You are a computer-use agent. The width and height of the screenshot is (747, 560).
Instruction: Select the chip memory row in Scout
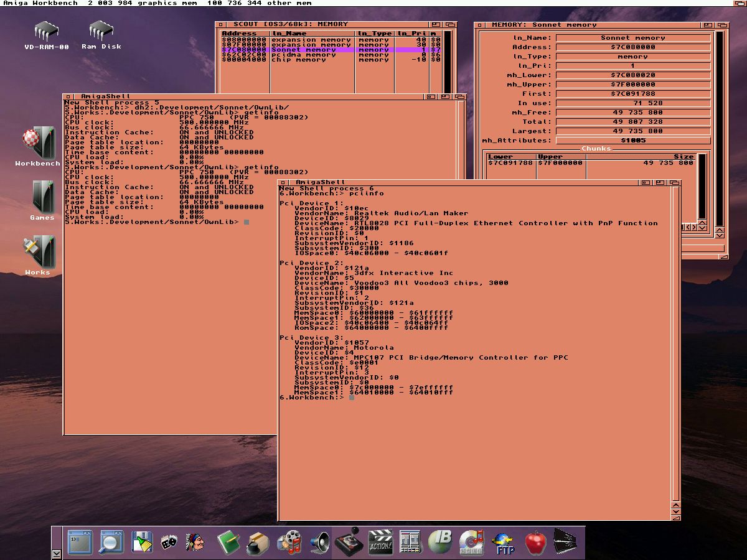(x=331, y=60)
